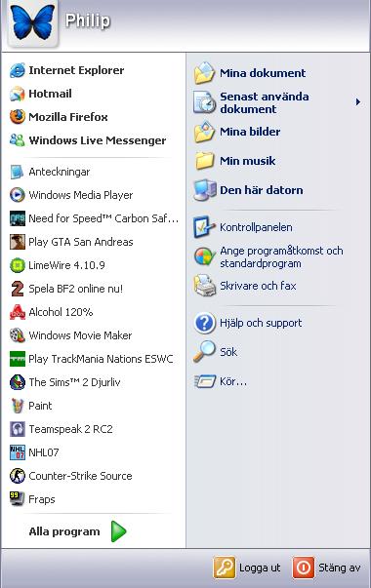
Task: Click the Windows Movie Maker reel icon
Action: click(x=18, y=335)
